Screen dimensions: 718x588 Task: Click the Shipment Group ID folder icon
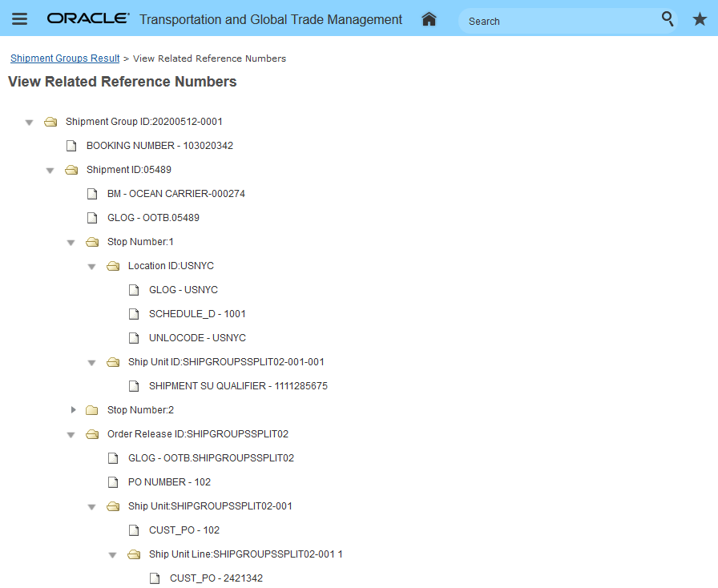click(50, 122)
